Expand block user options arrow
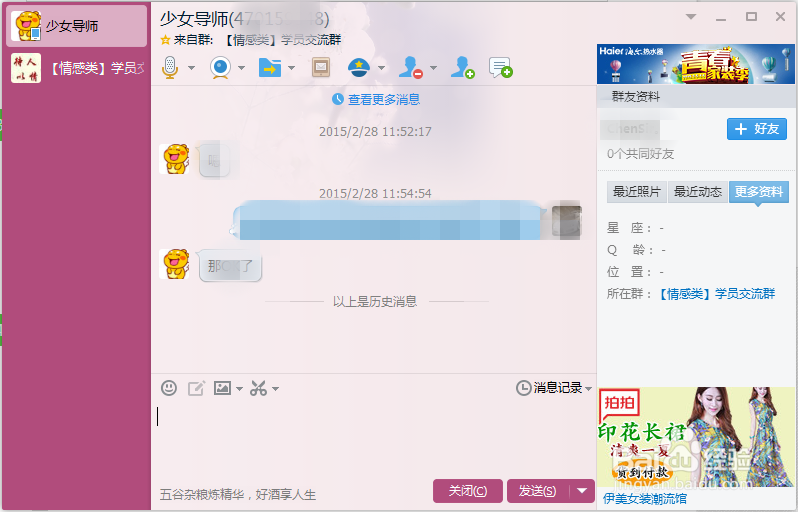Viewport: 798px width, 512px height. (433, 68)
